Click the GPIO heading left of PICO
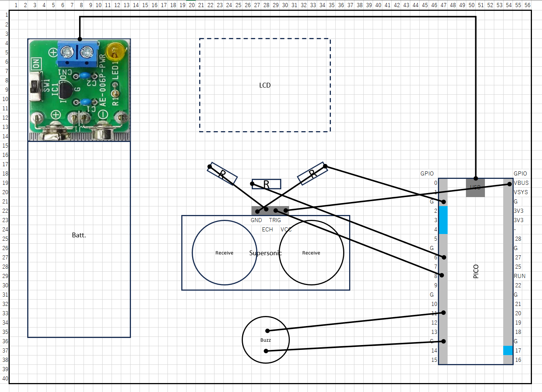The image size is (542, 392). pos(427,174)
